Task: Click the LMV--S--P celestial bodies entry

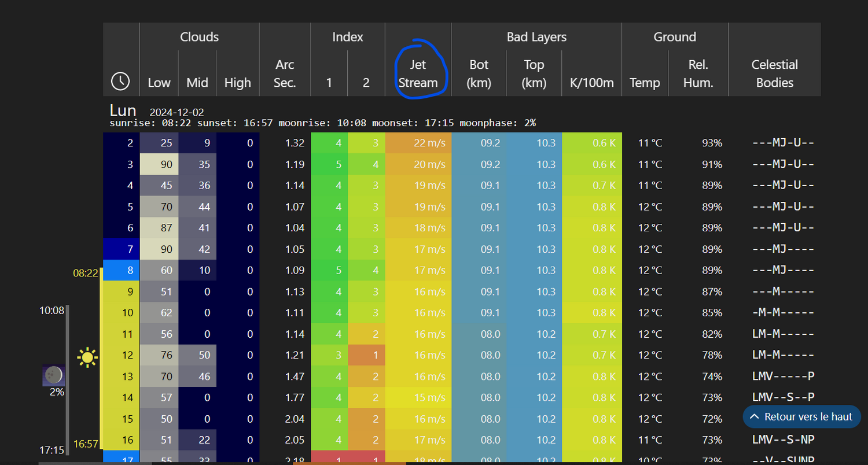Action: (x=783, y=397)
